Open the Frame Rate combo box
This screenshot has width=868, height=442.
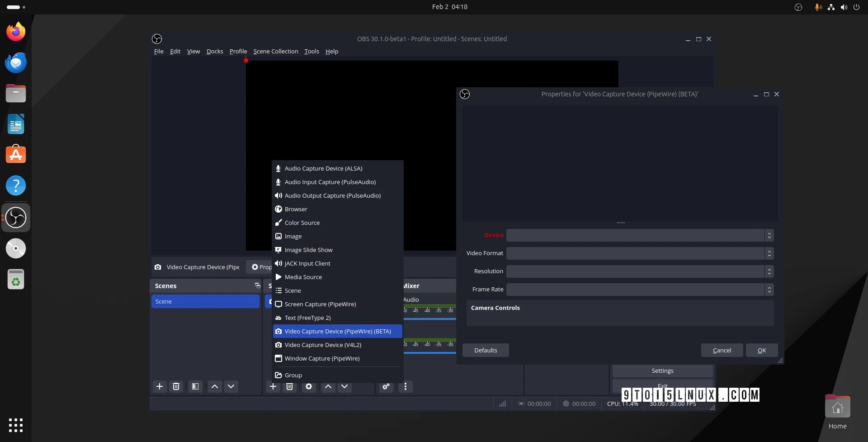640,290
